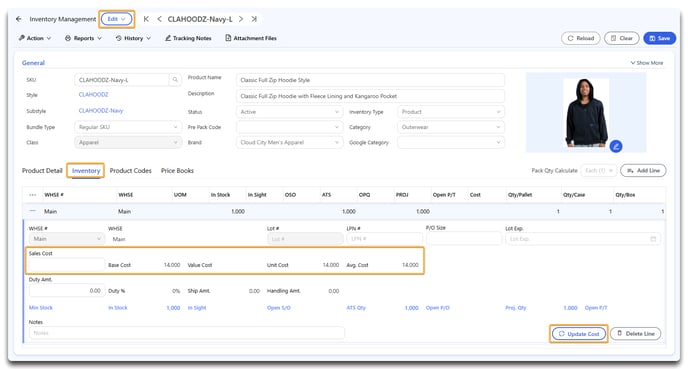
Task: Switch to the Product Codes tab
Action: (130, 171)
